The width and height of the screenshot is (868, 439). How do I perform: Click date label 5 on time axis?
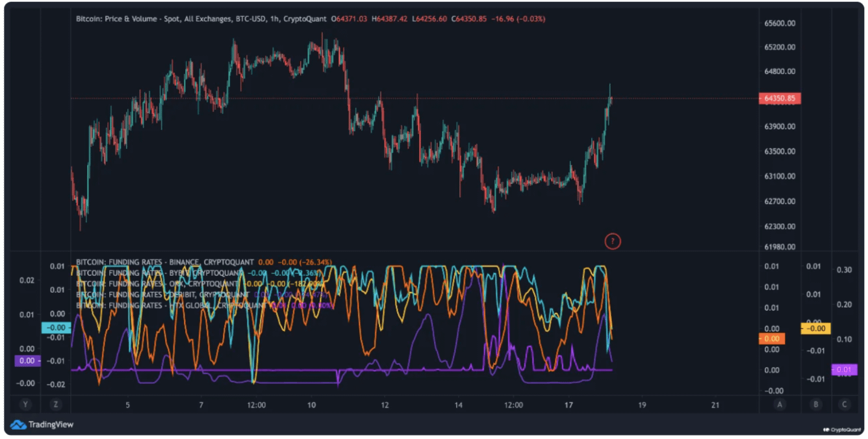click(128, 405)
